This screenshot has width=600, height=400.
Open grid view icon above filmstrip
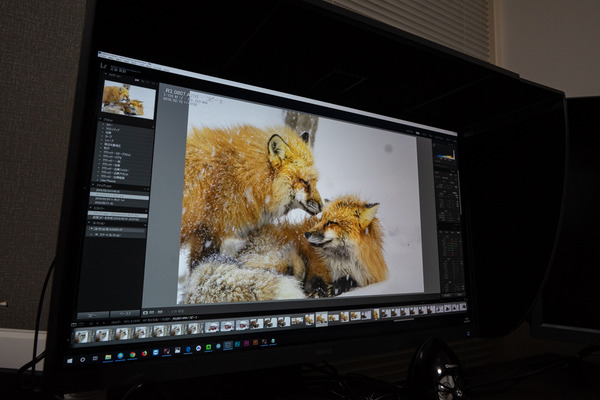click(x=91, y=324)
